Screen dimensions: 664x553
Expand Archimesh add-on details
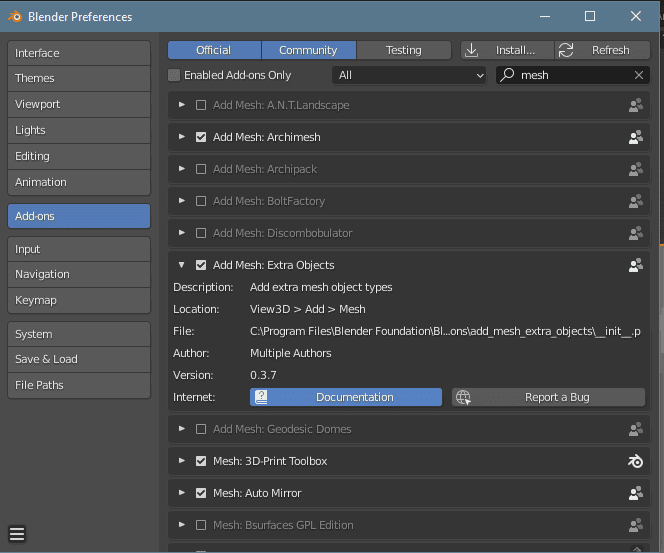point(182,137)
